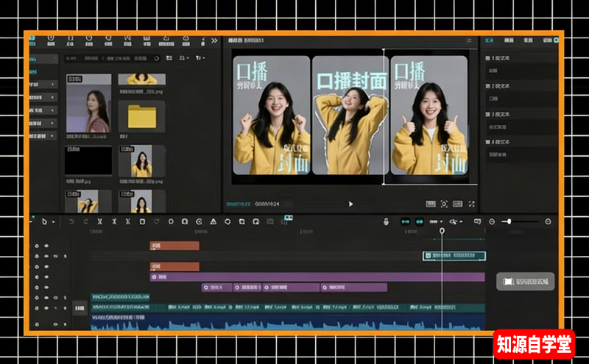Click the grey overlay button right of timeline

[525, 282]
